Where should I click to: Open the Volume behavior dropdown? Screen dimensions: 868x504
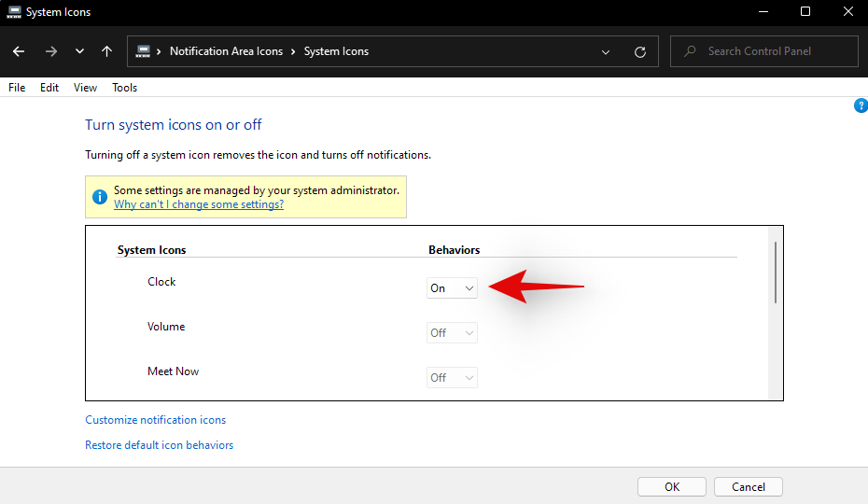point(452,333)
